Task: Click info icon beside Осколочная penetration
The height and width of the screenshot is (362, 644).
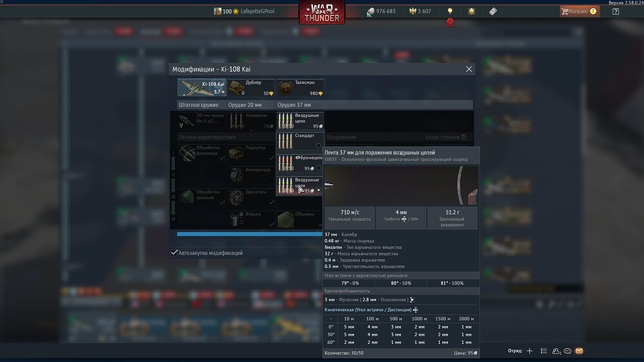Action: [x=412, y=300]
